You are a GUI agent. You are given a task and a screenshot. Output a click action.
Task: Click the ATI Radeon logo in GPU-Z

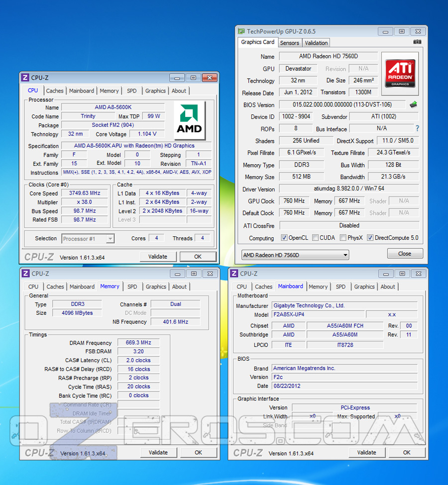coord(400,73)
